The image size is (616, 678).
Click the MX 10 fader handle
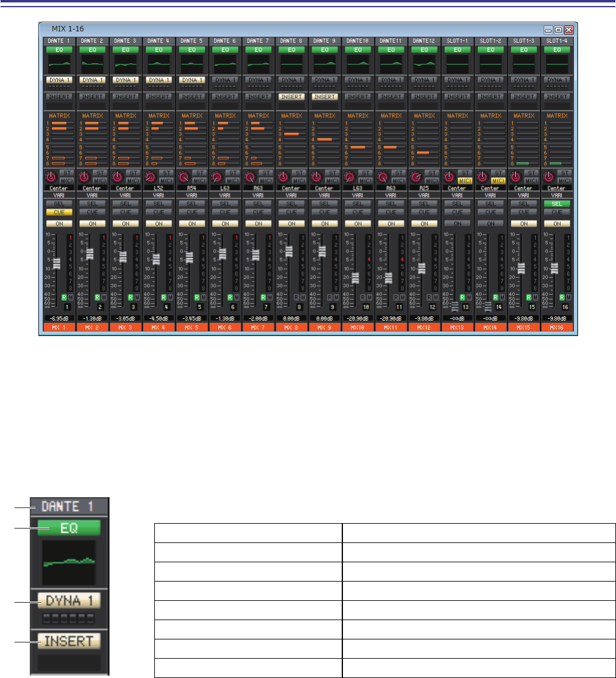click(x=356, y=278)
